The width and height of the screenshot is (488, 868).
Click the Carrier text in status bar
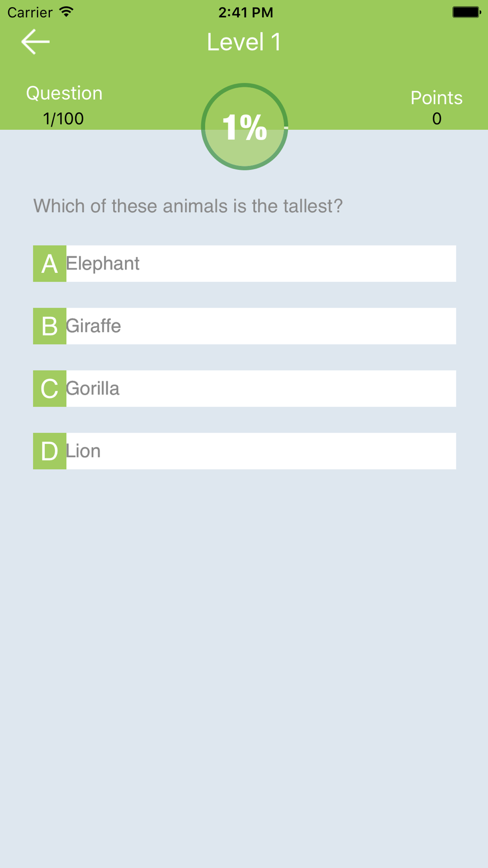coord(30,12)
